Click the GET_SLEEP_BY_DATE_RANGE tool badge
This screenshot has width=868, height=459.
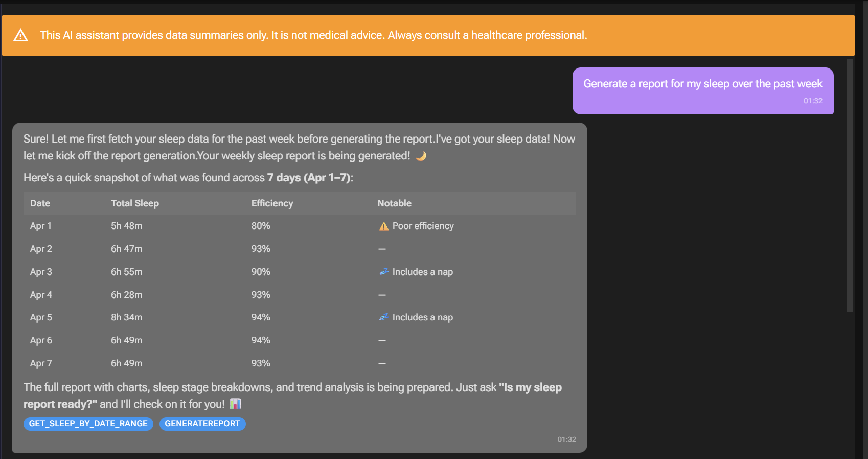[x=88, y=424]
